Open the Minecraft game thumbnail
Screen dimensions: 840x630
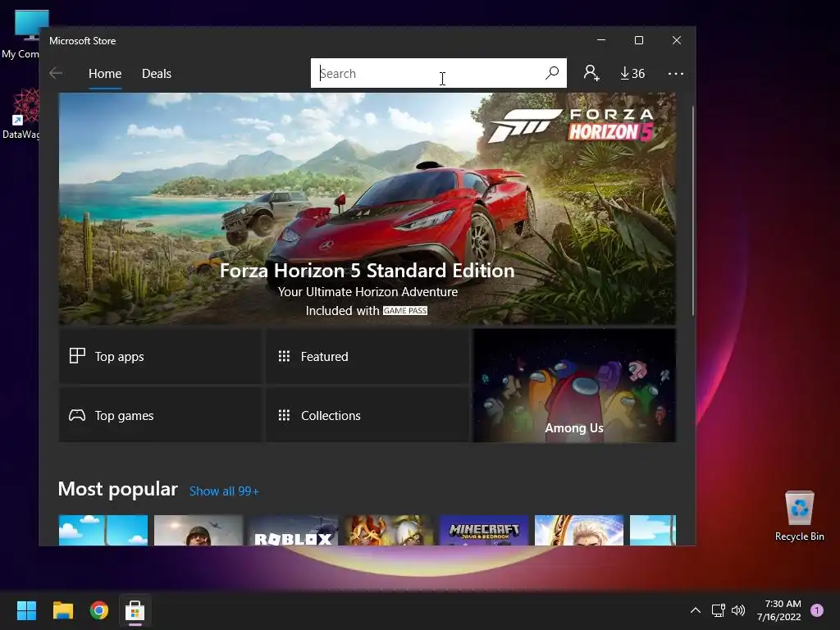[x=484, y=531]
